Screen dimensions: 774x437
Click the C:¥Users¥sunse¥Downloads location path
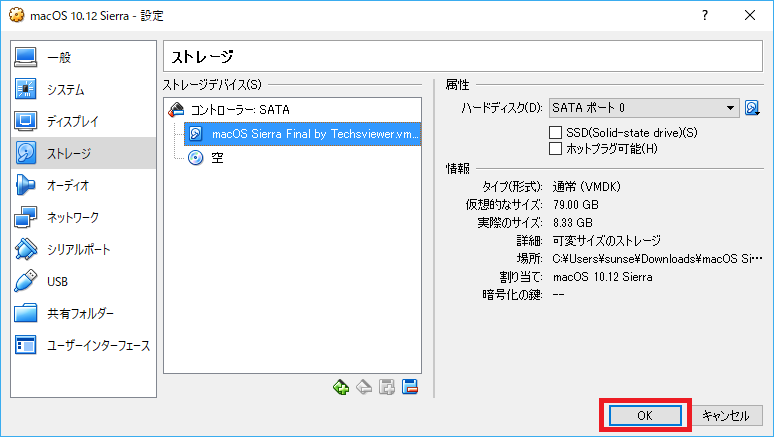(658, 259)
